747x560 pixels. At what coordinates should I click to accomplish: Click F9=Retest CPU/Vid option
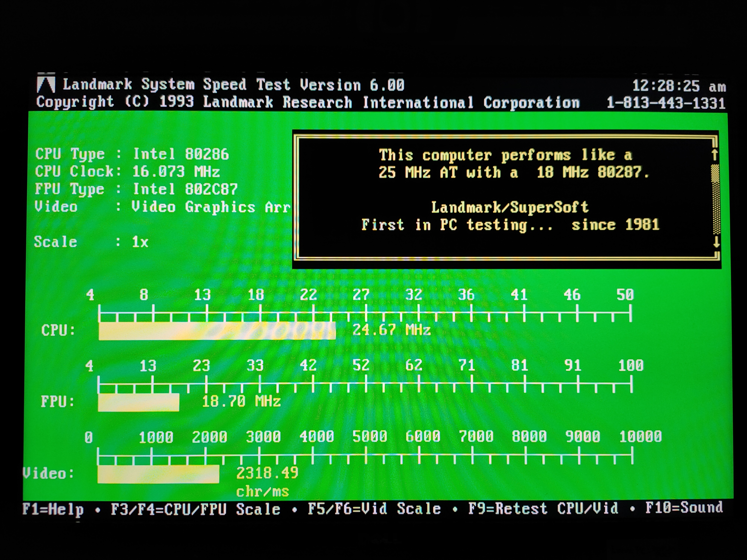click(x=543, y=508)
